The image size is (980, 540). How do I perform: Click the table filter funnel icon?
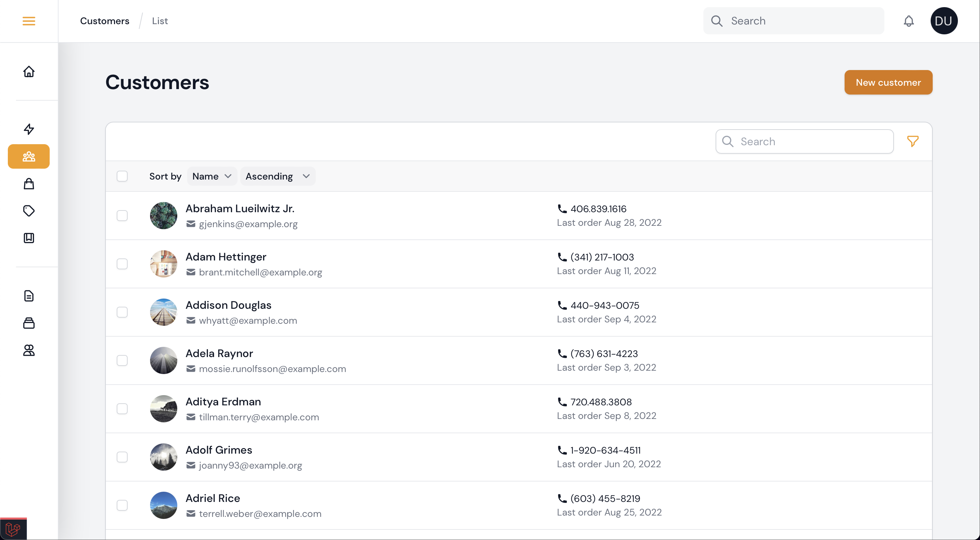point(913,141)
